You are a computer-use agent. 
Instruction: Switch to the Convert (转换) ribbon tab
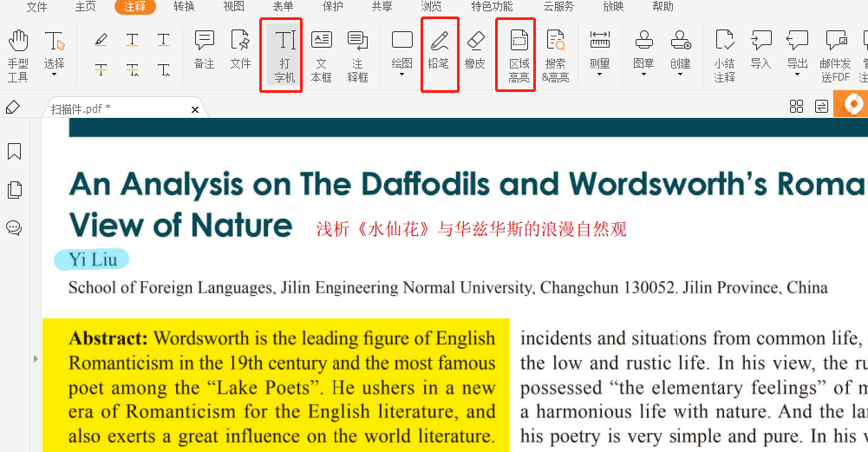click(184, 7)
